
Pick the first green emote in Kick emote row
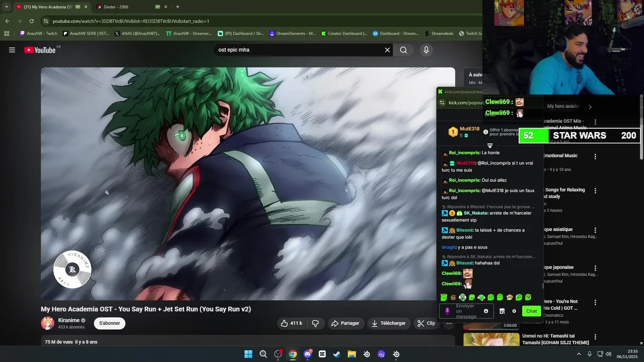(444, 298)
